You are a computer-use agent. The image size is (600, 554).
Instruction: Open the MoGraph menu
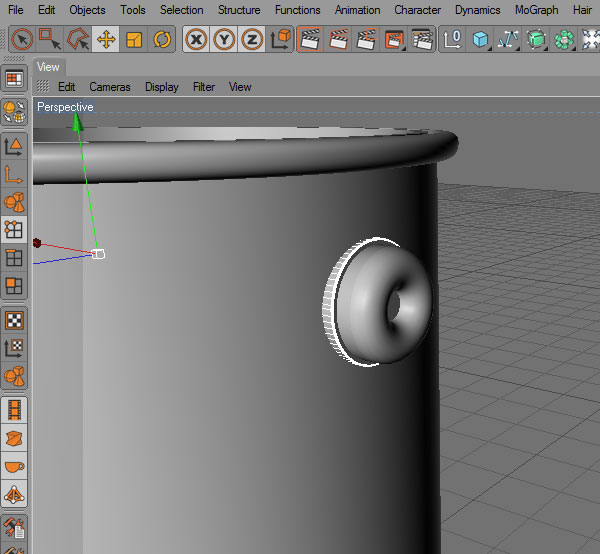click(536, 10)
